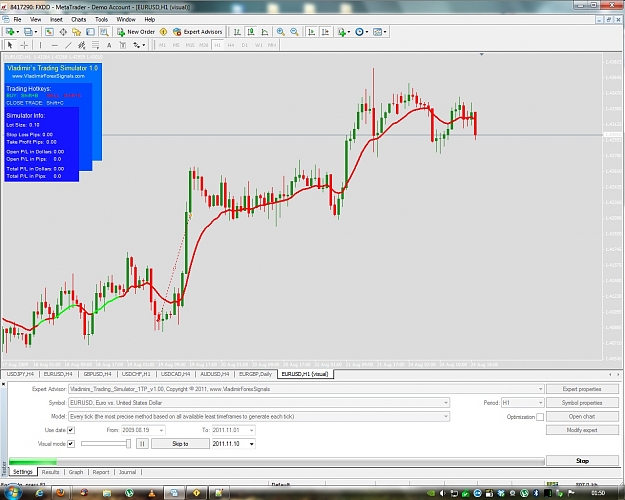Select the text A tool
The image size is (625, 500).
109,45
